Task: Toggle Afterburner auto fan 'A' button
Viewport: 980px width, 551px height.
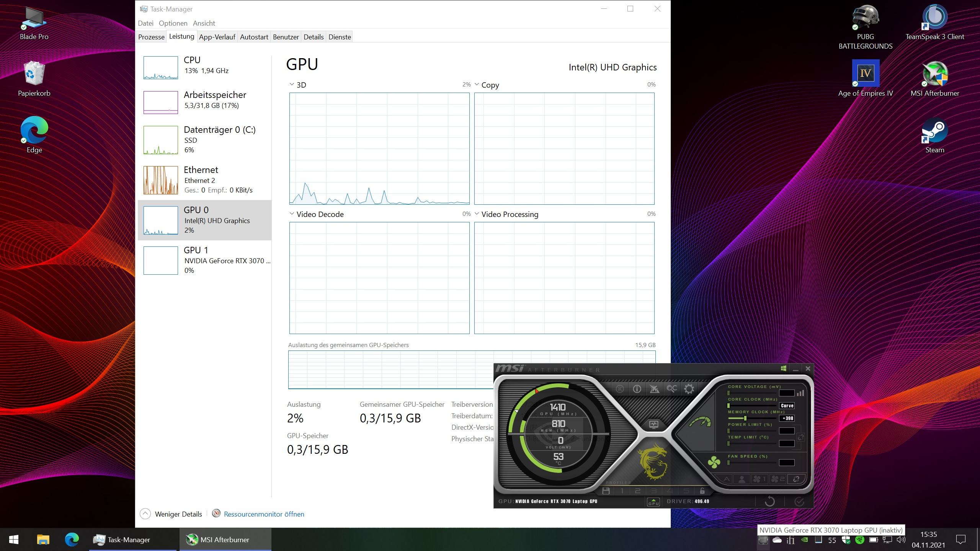Action: click(x=727, y=479)
